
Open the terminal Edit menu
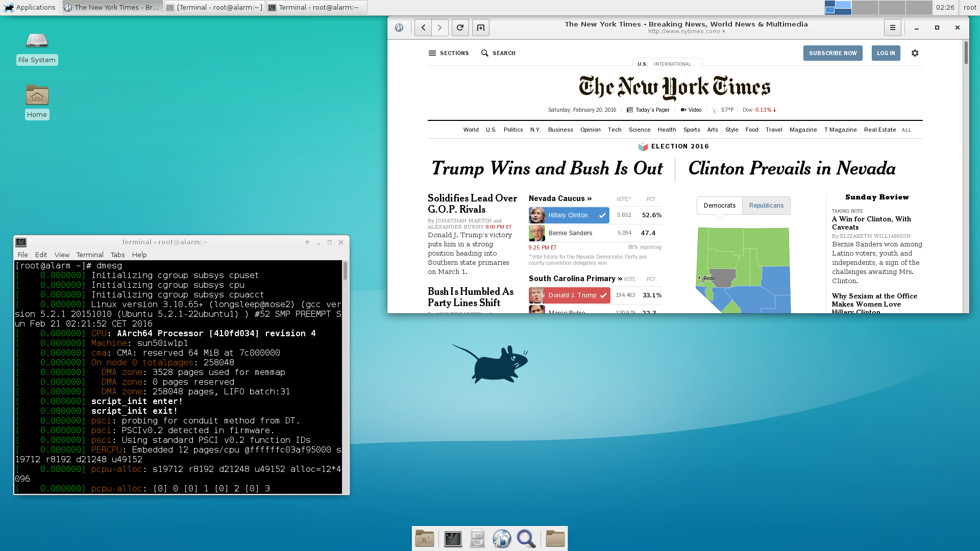[41, 255]
